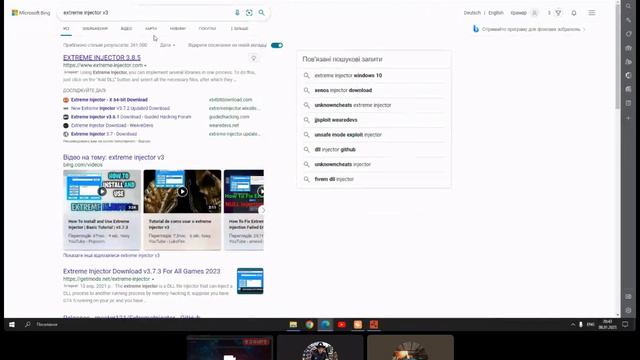This screenshot has height=360, width=640.
Task: Show hidden tray icons chevron
Action: [573, 324]
